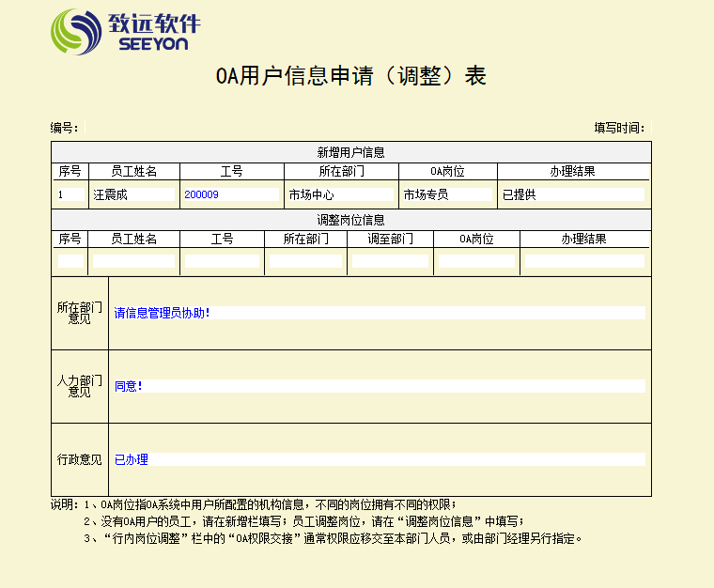Screen dimensions: 714x588
Task: Click the empty 调至部门 field
Action: pyautogui.click(x=390, y=261)
